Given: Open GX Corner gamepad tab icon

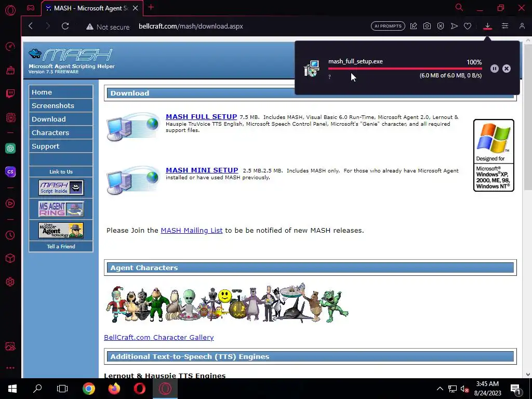Looking at the screenshot, I should 31,8.
